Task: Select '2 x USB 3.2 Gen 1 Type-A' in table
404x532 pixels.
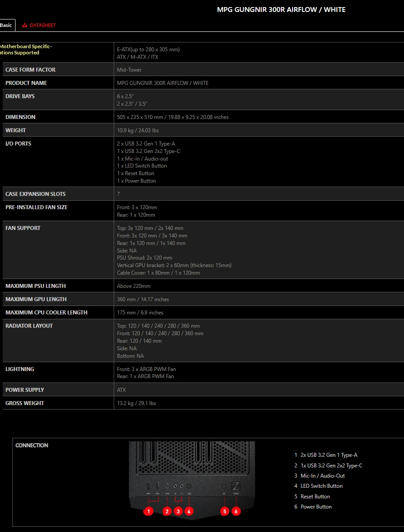Action: (146, 144)
